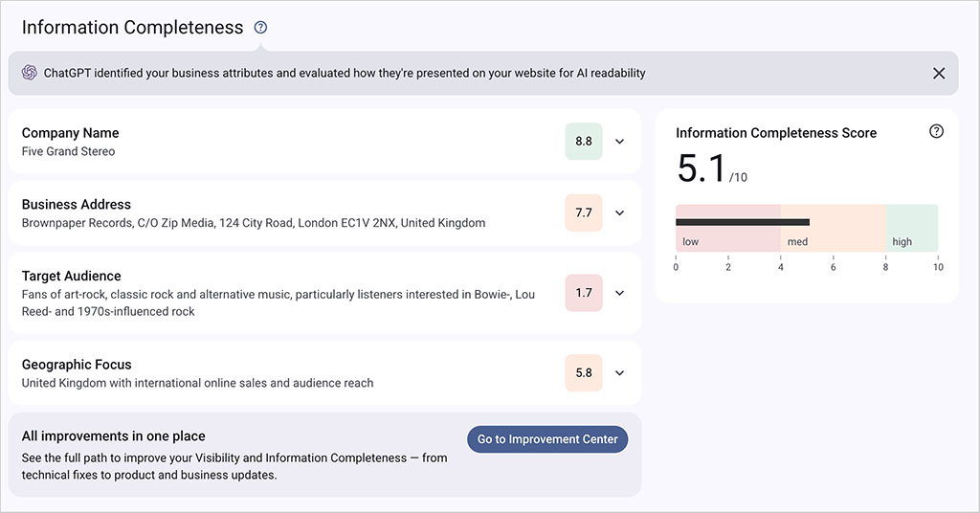Viewport: 980px width, 513px height.
Task: Select the 'Company Name' title text
Action: (x=71, y=133)
